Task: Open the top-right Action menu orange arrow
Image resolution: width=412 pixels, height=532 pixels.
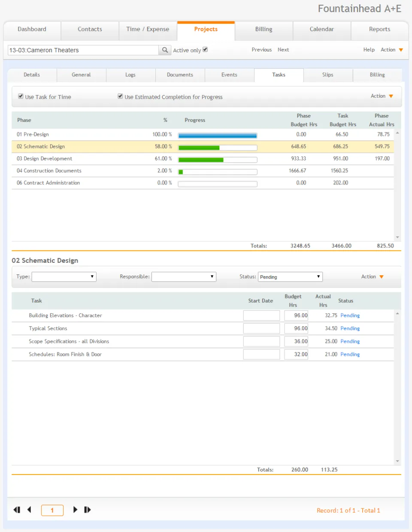Action: pyautogui.click(x=401, y=50)
